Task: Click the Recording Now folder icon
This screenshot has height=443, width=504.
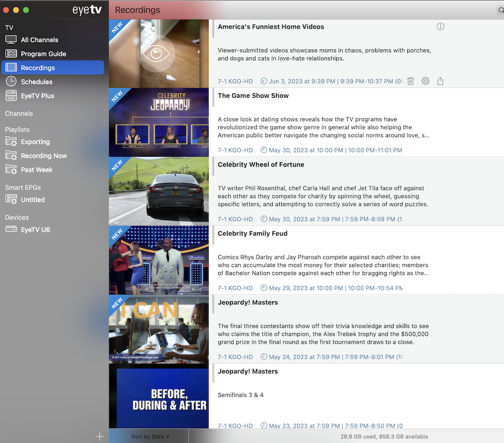Action: (11, 156)
